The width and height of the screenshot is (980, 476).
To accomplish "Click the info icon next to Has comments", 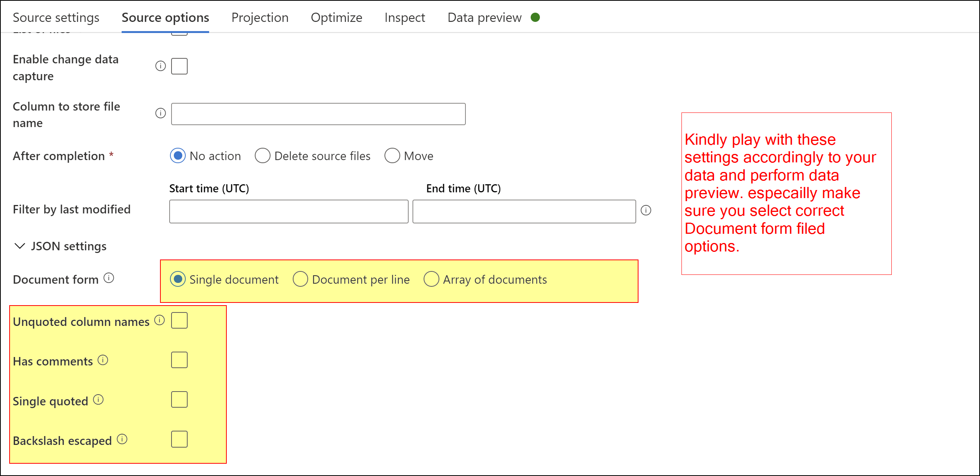I will (x=102, y=360).
